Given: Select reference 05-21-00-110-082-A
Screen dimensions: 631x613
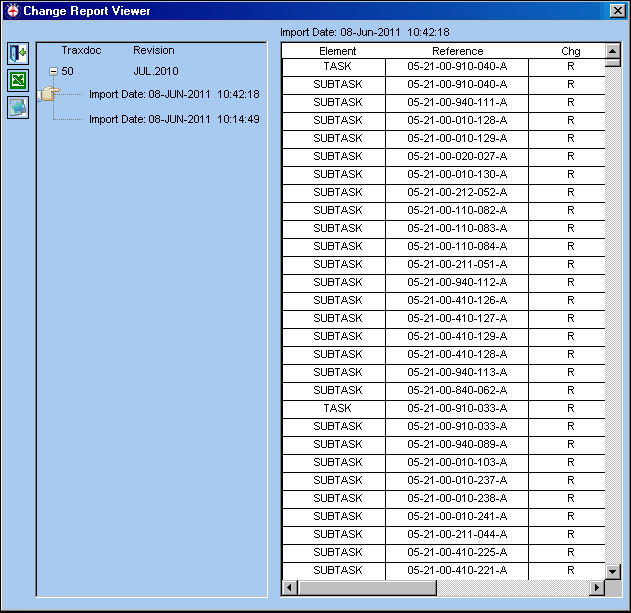Looking at the screenshot, I should [457, 211].
